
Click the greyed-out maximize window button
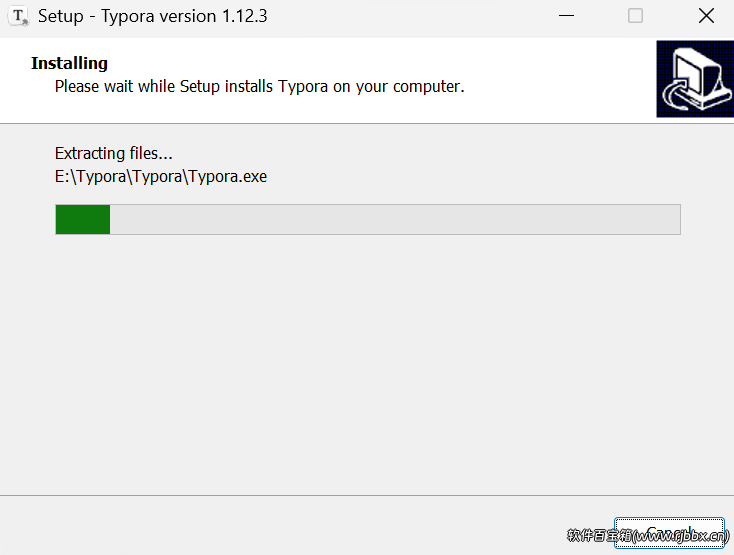point(635,16)
